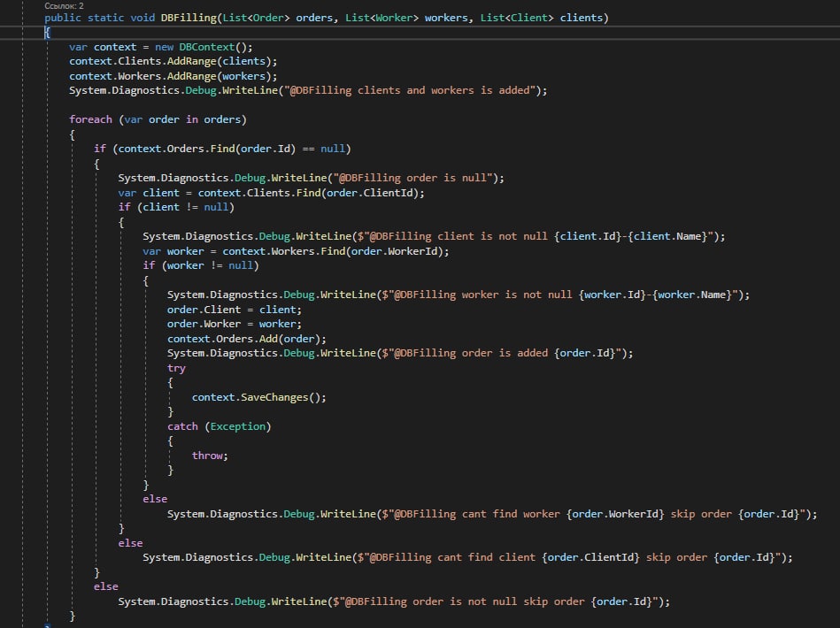Click the DBFilling method name in the signature
The height and width of the screenshot is (628, 840).
coord(189,18)
